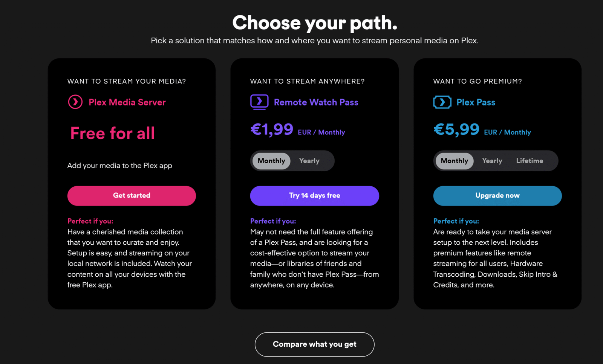Choose Lifetime option for Plex Pass
The image size is (603, 364).
pyautogui.click(x=530, y=161)
